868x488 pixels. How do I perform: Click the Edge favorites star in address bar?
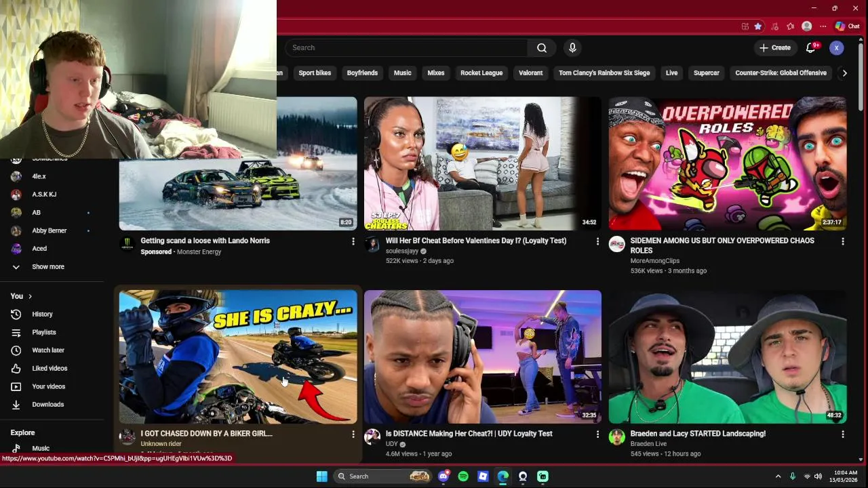(758, 26)
